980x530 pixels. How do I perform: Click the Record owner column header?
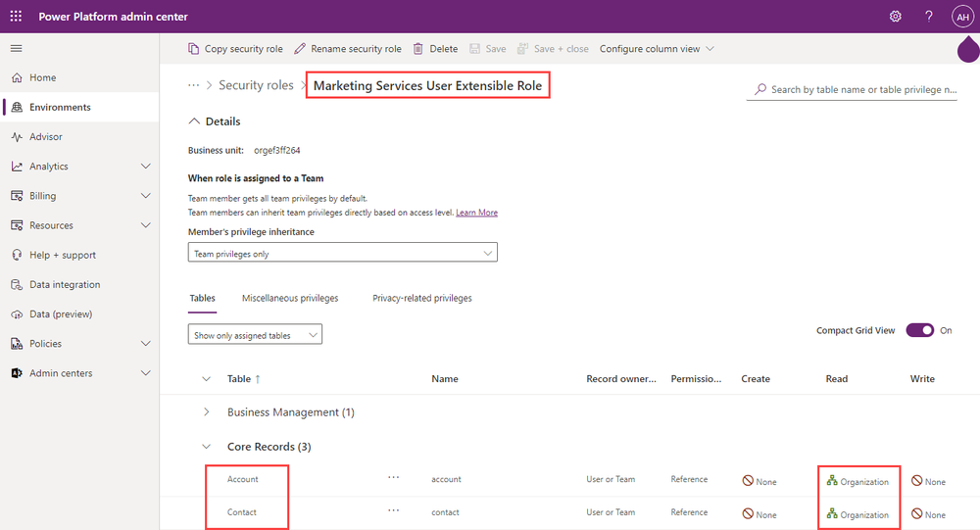pos(621,379)
